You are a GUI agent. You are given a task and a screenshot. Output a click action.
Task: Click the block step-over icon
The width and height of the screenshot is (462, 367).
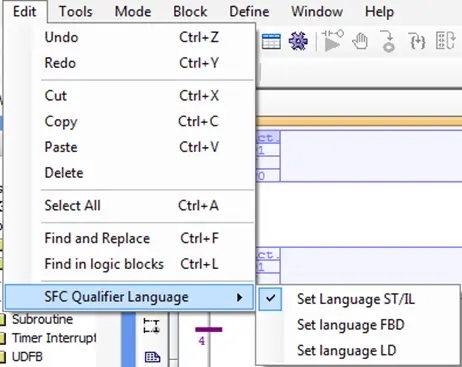(445, 41)
